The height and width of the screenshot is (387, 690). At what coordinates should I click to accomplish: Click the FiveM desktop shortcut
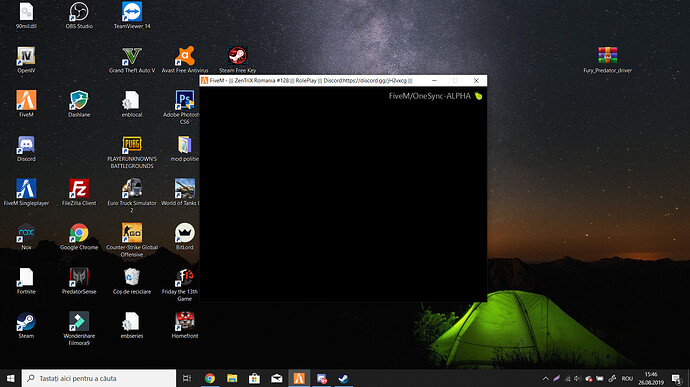pos(26,104)
